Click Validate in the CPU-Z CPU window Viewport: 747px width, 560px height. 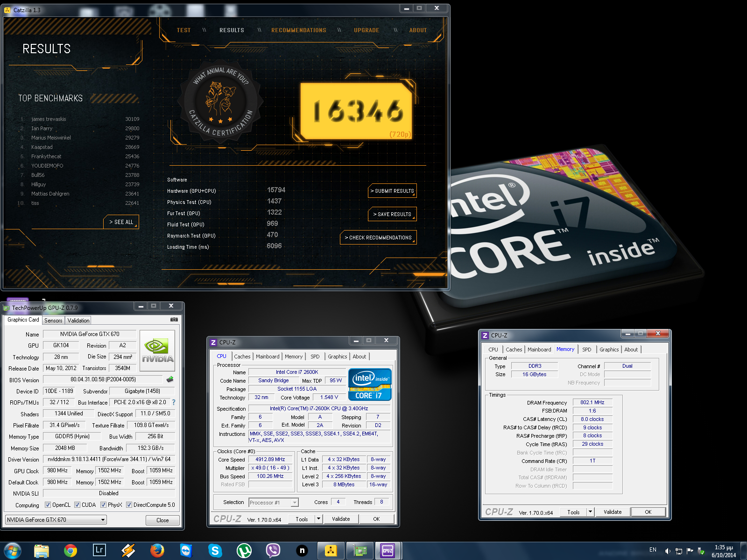point(341,519)
